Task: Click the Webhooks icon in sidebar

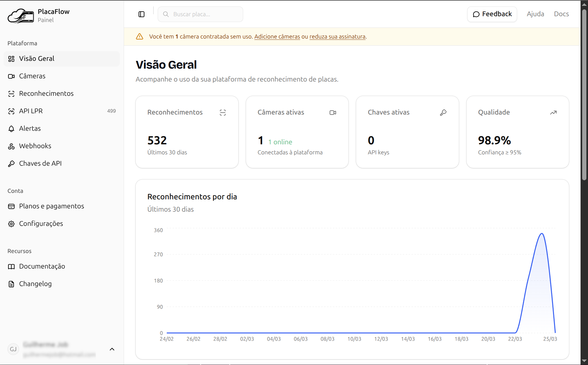Action: click(x=11, y=146)
